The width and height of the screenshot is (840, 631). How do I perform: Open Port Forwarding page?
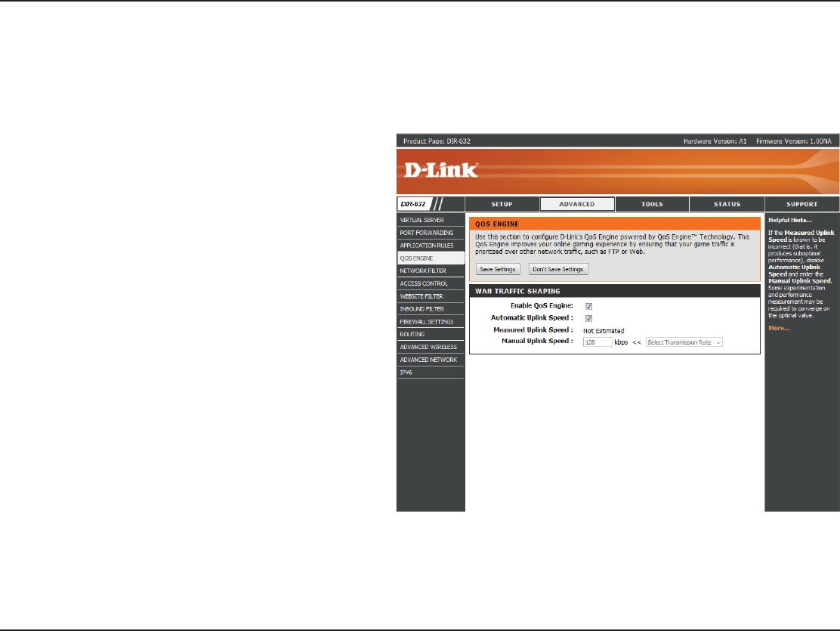click(431, 233)
